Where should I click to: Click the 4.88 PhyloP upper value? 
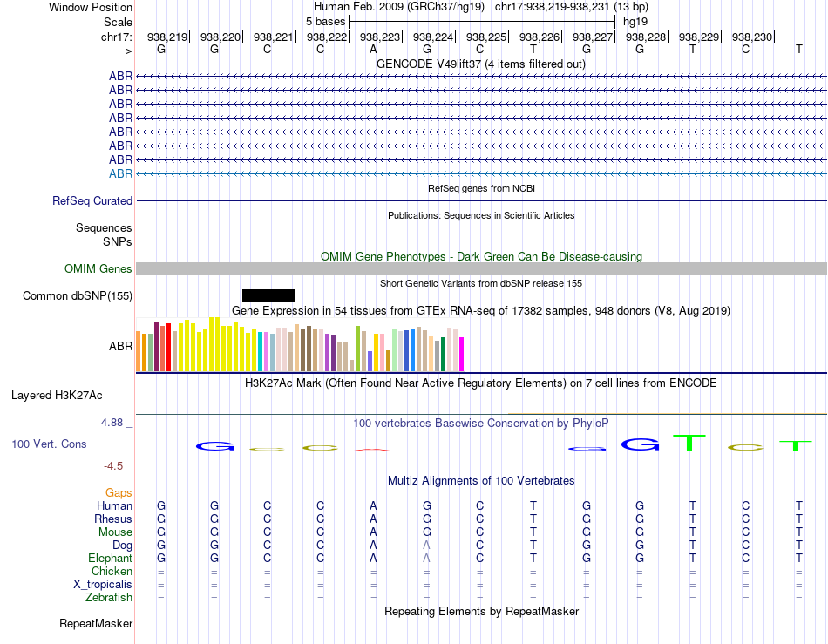(112, 423)
